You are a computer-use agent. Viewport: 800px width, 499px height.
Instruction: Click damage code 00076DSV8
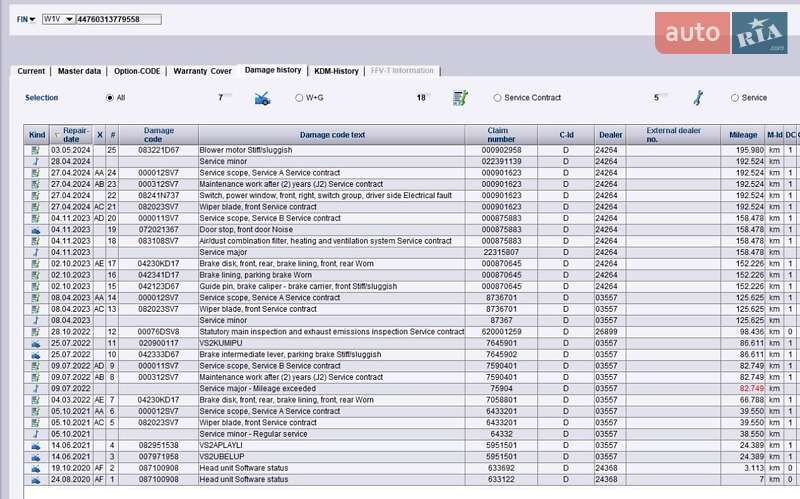159,332
